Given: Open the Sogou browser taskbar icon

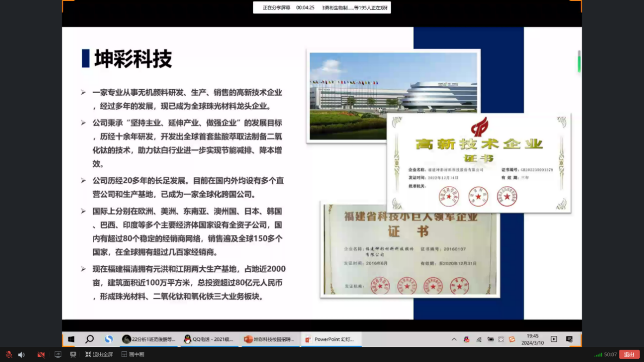Looking at the screenshot, I should (109, 339).
